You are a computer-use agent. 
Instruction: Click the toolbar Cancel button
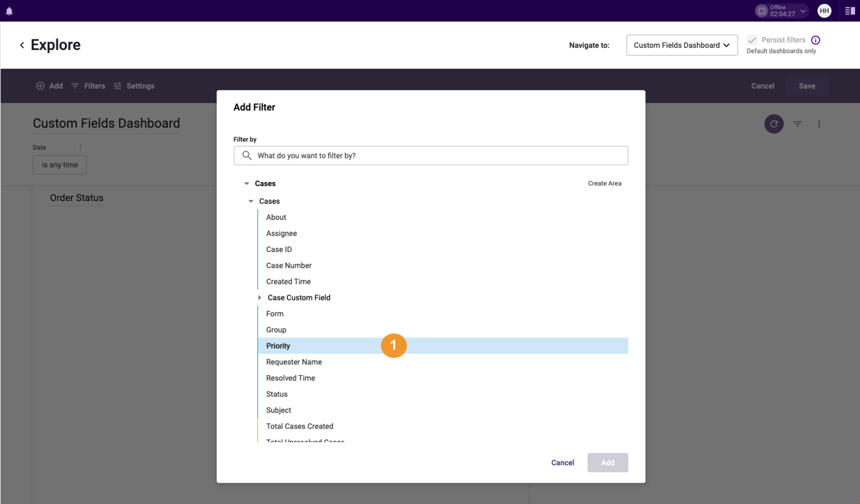point(762,86)
